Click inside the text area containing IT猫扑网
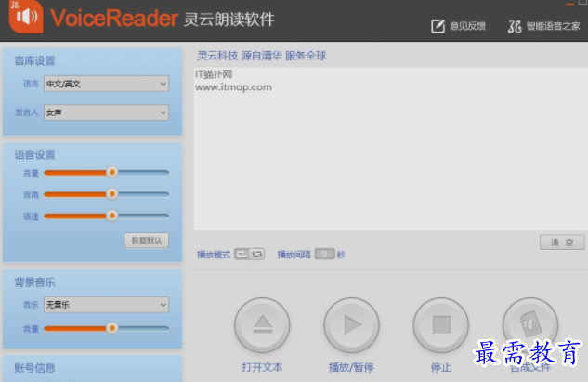 coord(391,149)
